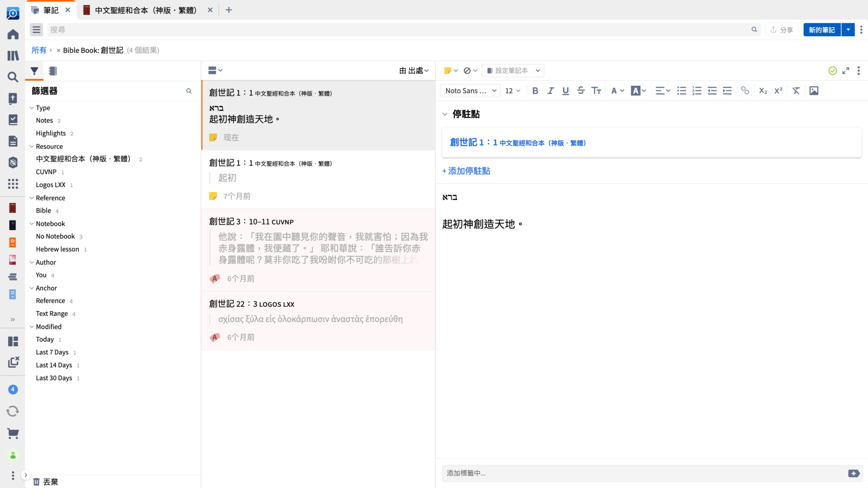Open the small caps text style button
Image resolution: width=868 pixels, height=488 pixels.
pos(596,91)
